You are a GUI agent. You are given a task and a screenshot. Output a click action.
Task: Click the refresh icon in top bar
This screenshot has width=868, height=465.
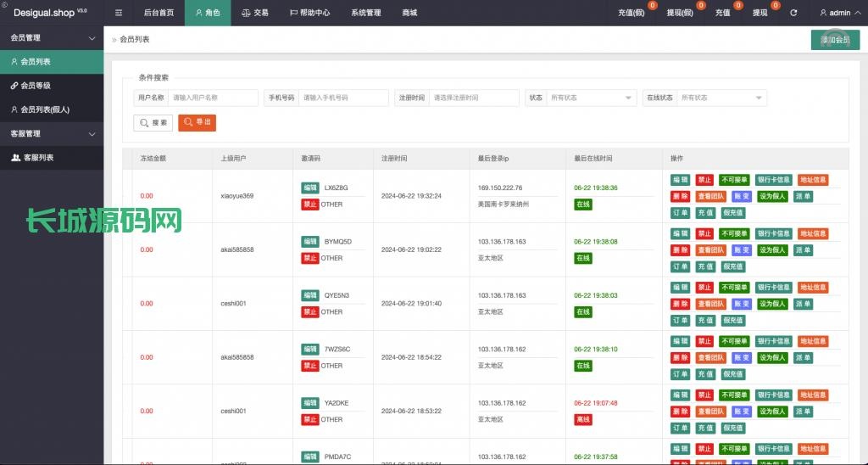(793, 13)
